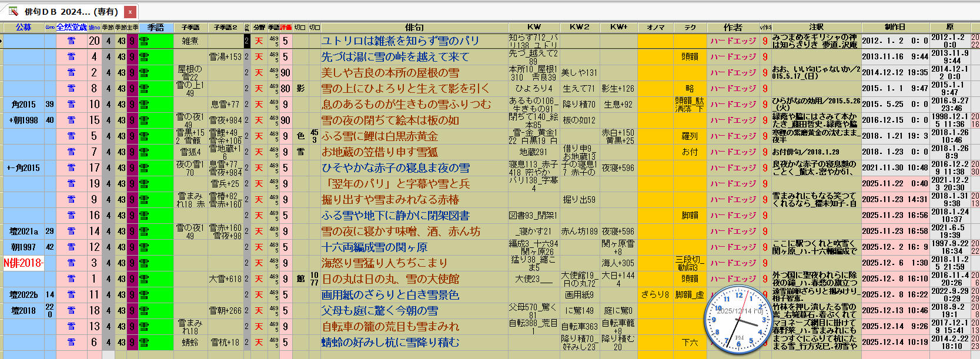Close the 俳句DB 2024 tab
Viewport: 980px width, 359px height.
130,12
